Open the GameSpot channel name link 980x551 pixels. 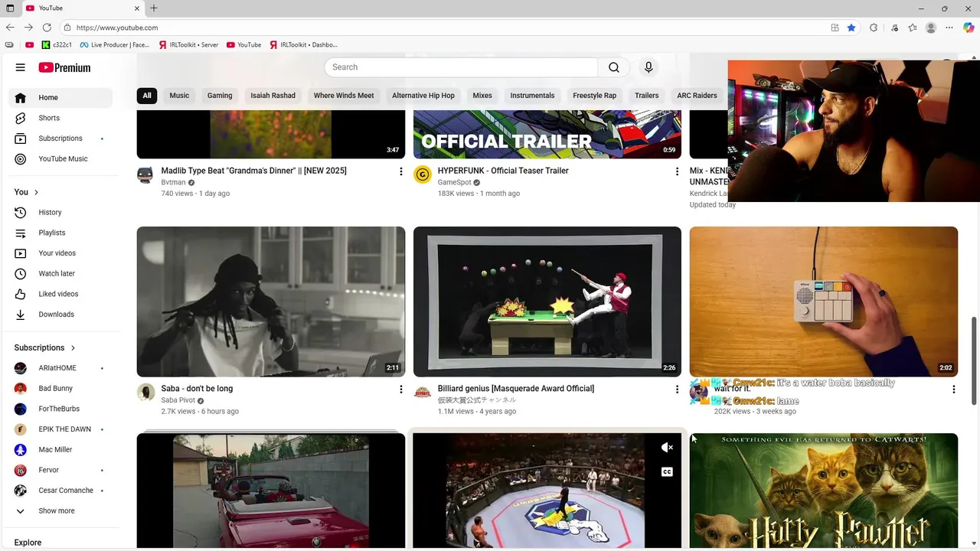(x=454, y=183)
